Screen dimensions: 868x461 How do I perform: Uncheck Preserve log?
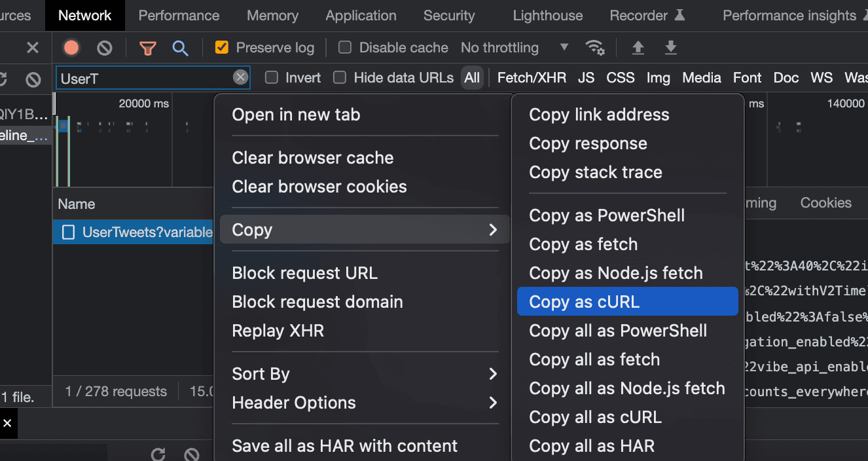(x=221, y=47)
